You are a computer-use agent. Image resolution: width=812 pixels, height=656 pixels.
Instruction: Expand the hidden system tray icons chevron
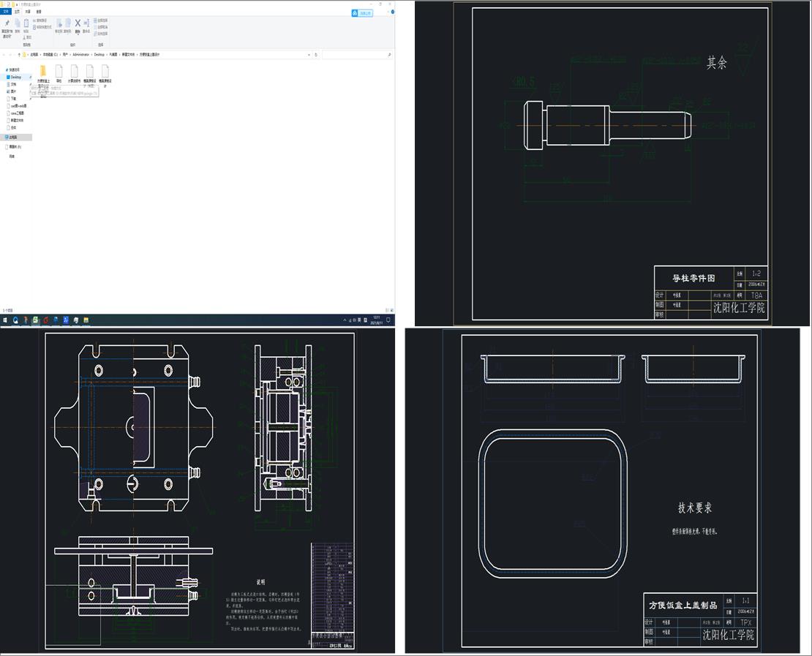pos(346,320)
